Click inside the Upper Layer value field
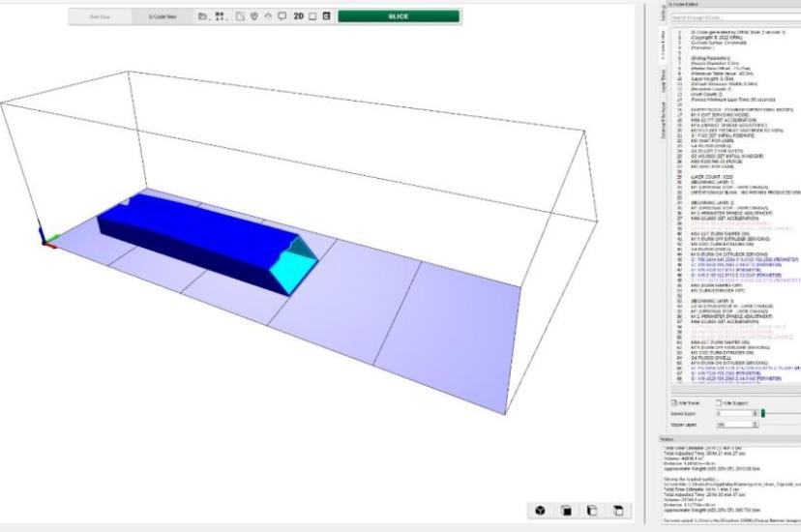Viewport: 801px width, 532px height. (x=734, y=425)
